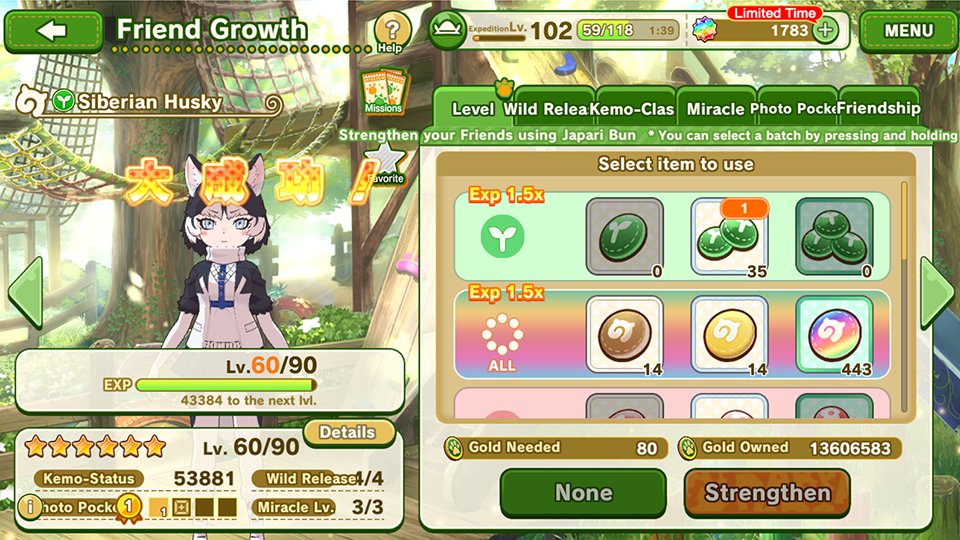Viewport: 960px width, 540px height.
Task: Select the triple green Japari Bun stack
Action: [834, 237]
